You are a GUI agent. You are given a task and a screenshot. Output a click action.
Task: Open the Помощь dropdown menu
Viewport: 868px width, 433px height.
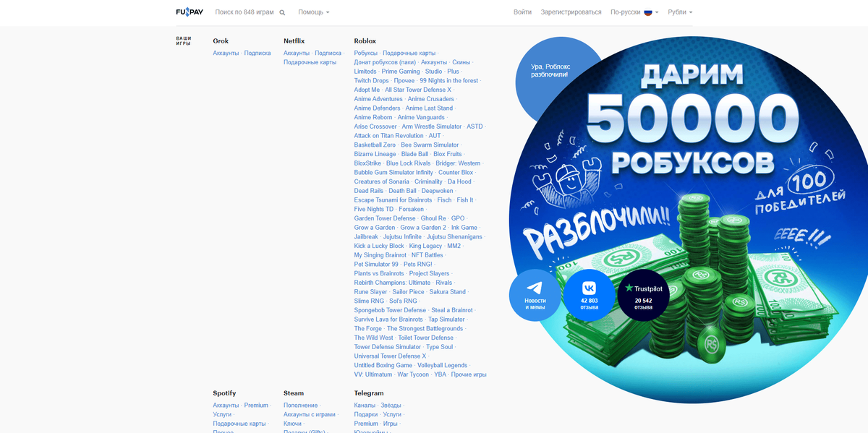click(x=314, y=12)
